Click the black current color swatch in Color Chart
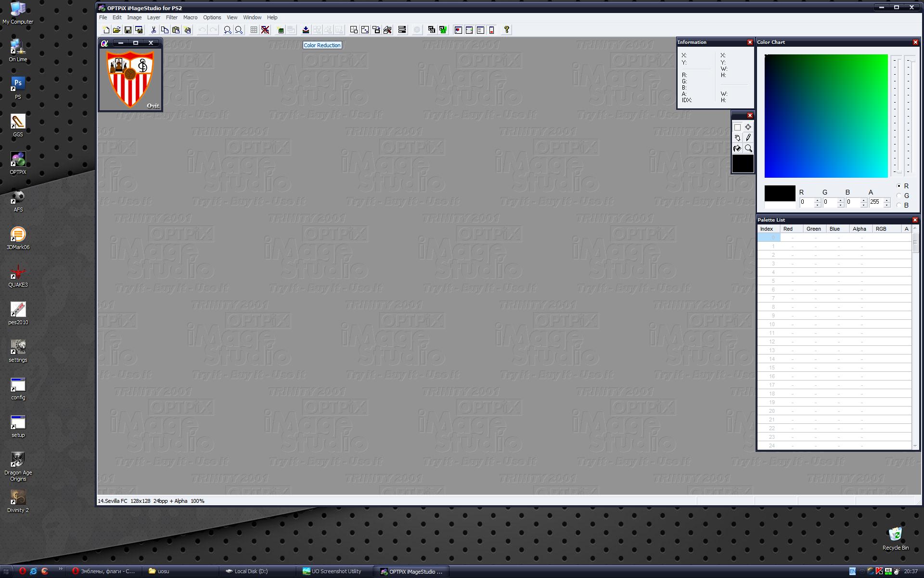Image resolution: width=924 pixels, height=578 pixels. (780, 194)
